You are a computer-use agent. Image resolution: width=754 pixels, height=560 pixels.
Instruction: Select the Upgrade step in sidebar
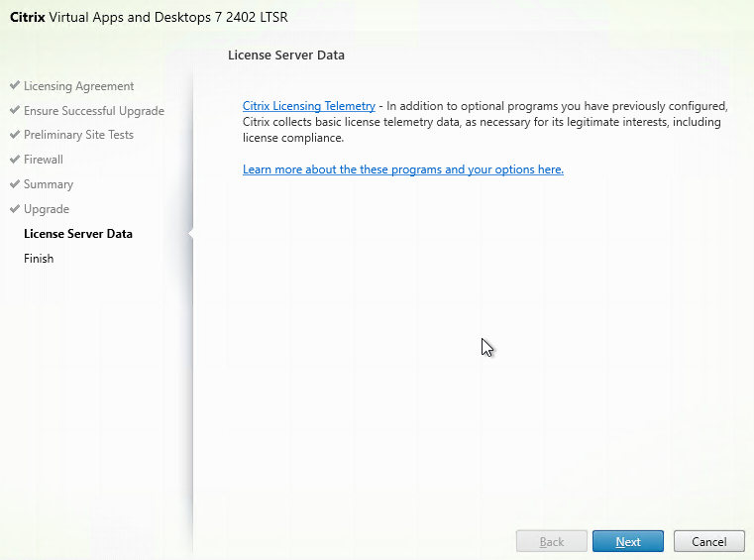(x=47, y=209)
